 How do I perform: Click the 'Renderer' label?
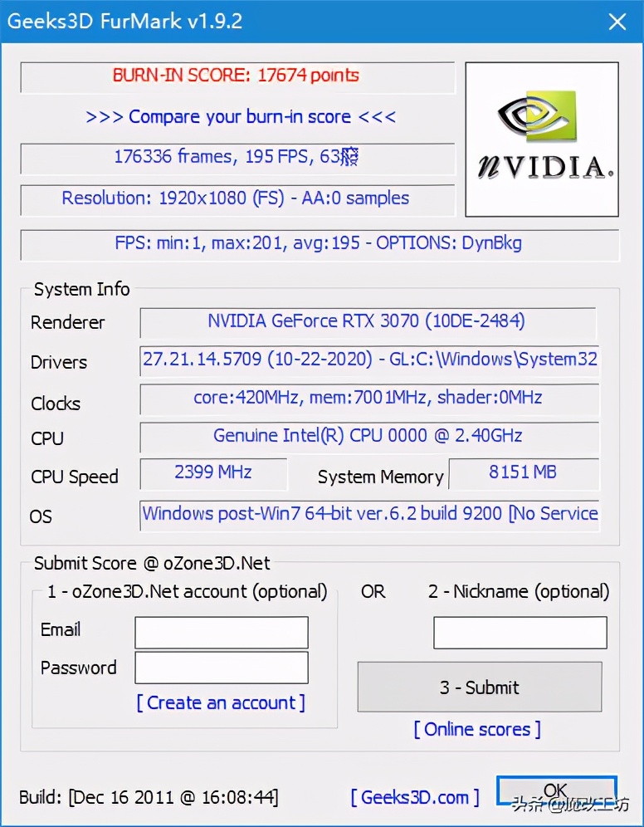tap(67, 322)
